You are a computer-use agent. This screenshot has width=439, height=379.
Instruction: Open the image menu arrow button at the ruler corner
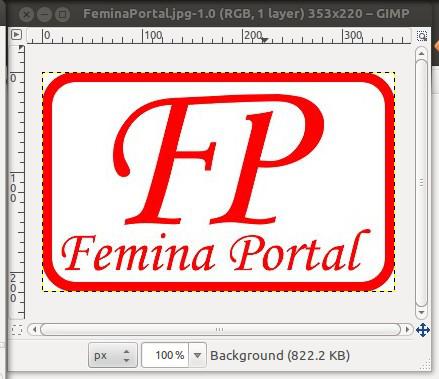16,35
